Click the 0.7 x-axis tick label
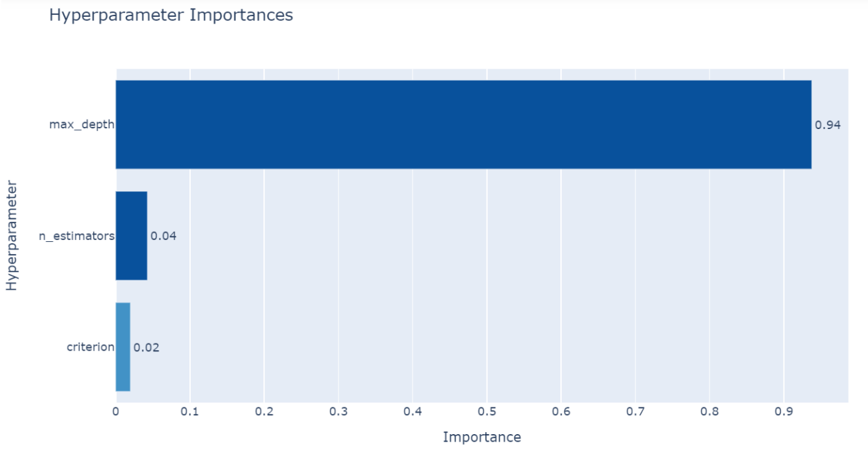 click(x=635, y=411)
